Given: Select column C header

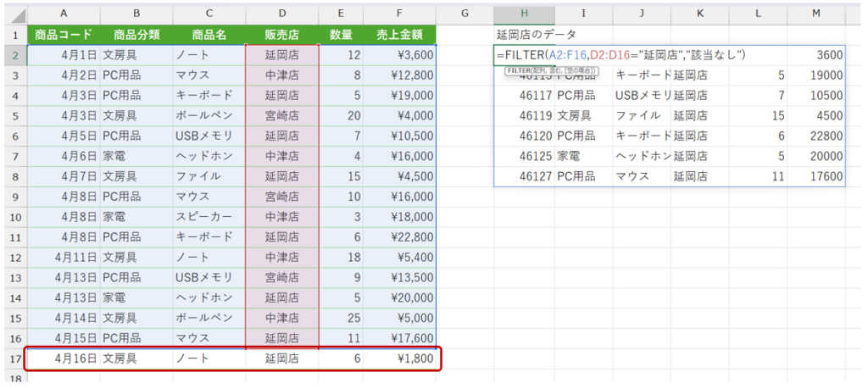Looking at the screenshot, I should pos(209,13).
